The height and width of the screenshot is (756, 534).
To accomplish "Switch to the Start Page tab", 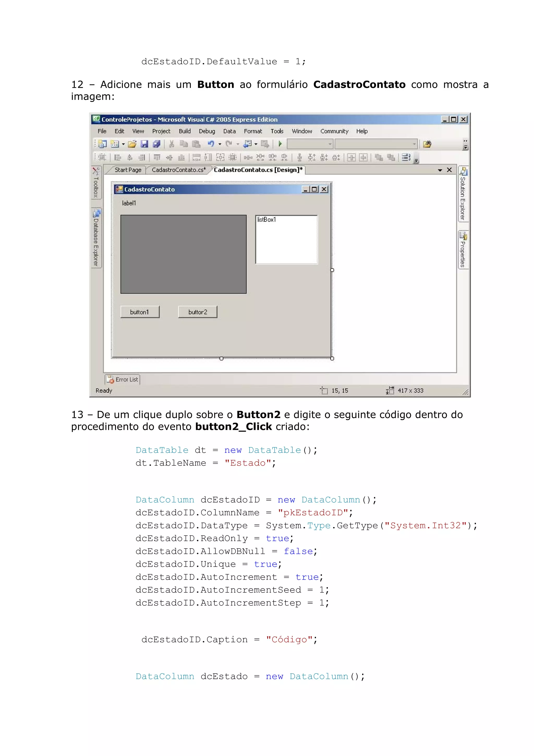I will coord(128,170).
